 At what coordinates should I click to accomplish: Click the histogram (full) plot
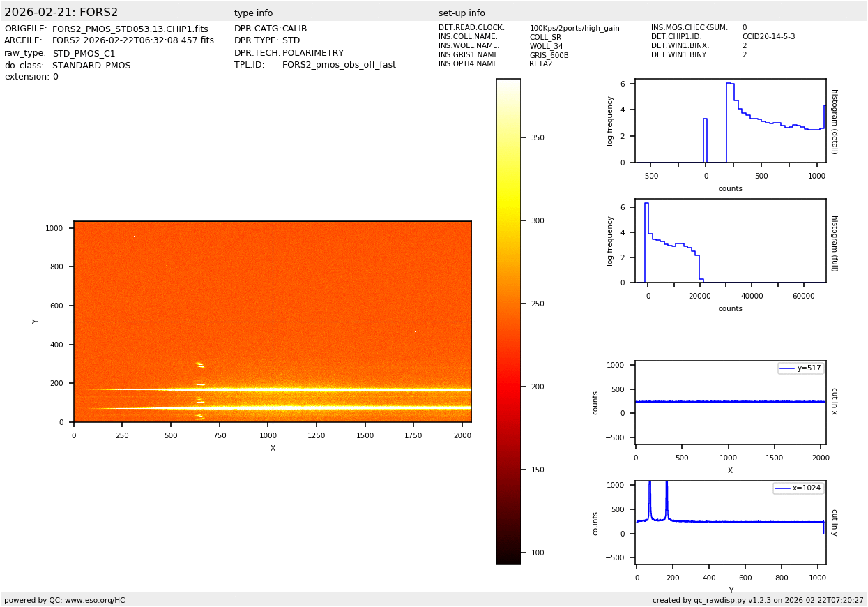(x=730, y=241)
